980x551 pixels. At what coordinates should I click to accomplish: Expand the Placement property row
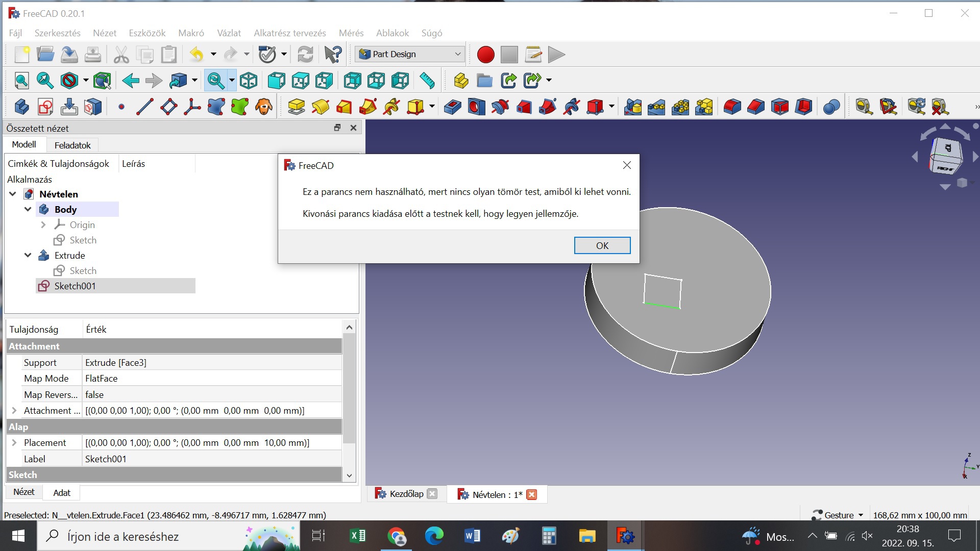(x=14, y=443)
